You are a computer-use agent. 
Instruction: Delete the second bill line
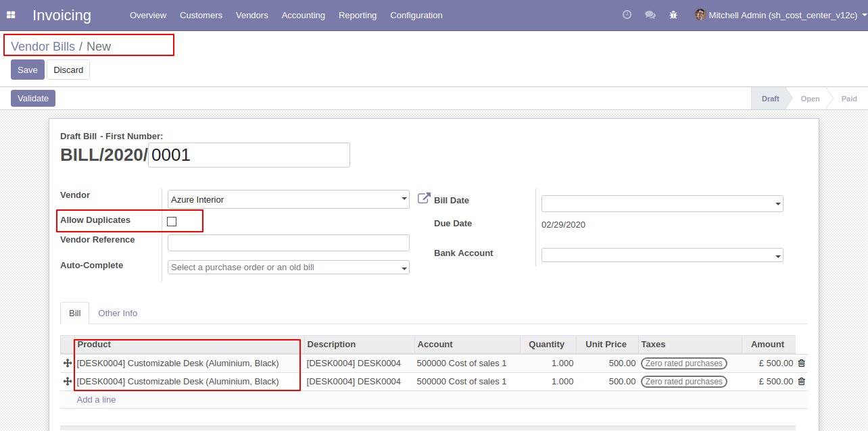coord(802,382)
